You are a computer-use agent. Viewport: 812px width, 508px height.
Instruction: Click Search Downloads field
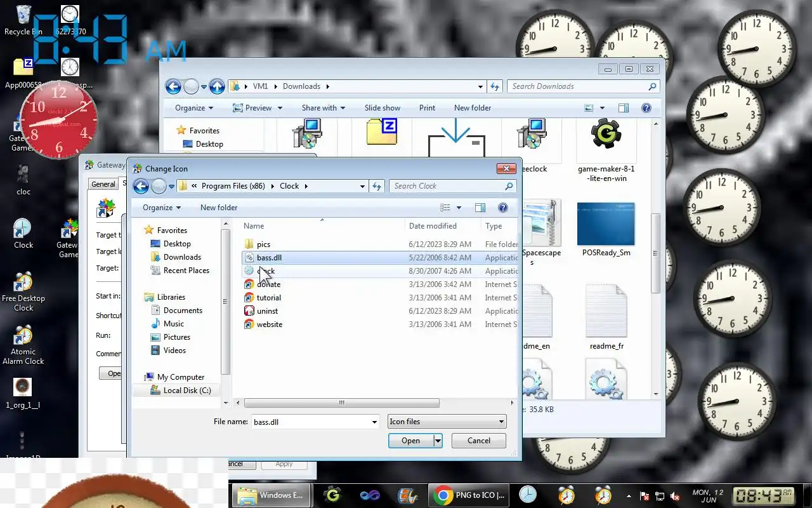pyautogui.click(x=583, y=86)
